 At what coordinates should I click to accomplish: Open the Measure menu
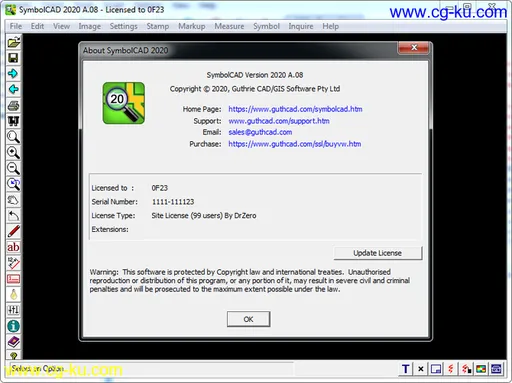[x=229, y=26]
